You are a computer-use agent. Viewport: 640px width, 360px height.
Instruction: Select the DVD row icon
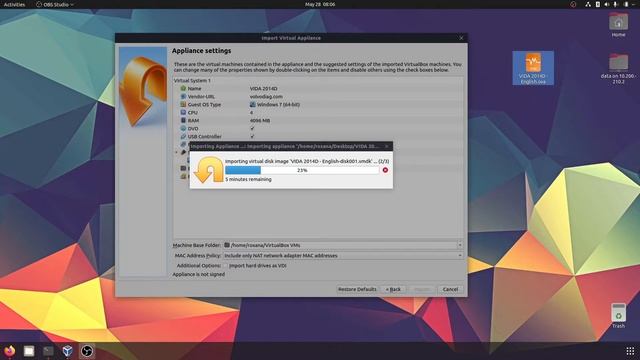tap(183, 128)
